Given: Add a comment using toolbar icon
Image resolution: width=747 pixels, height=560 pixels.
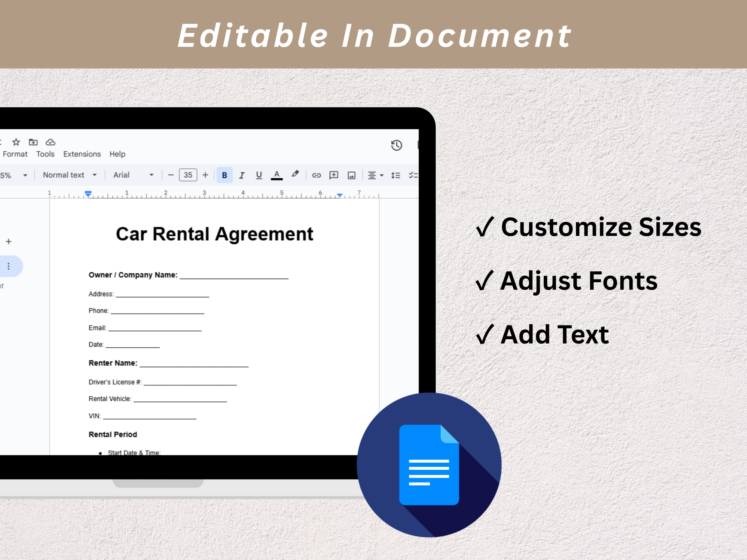Looking at the screenshot, I should (x=334, y=175).
